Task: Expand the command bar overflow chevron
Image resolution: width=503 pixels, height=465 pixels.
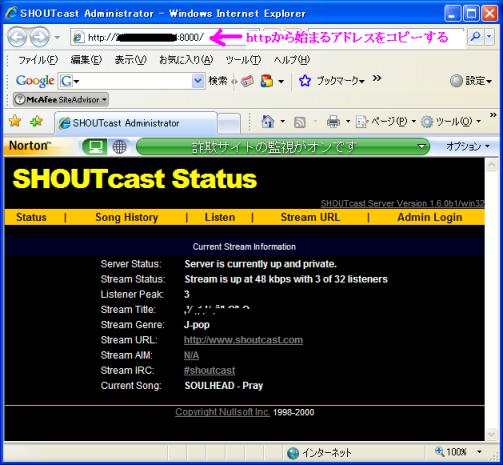Action: click(x=493, y=115)
